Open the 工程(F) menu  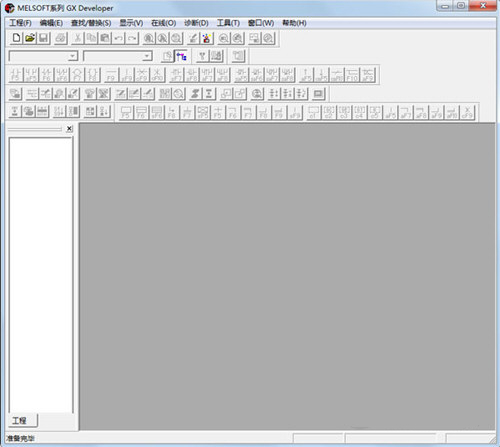click(x=20, y=23)
